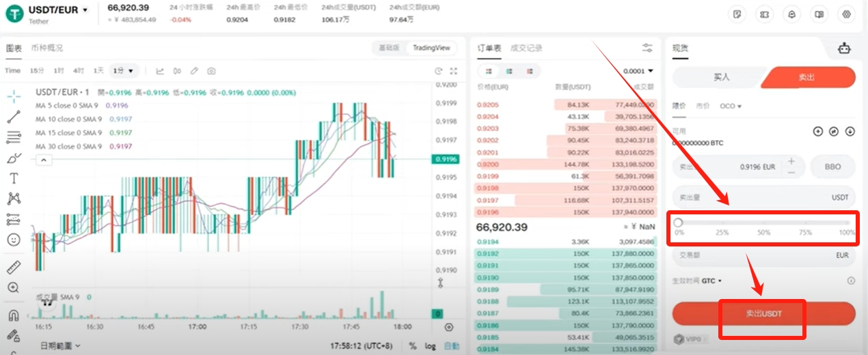This screenshot has width=868, height=355.
Task: Open the emoji icons tool
Action: point(13,240)
